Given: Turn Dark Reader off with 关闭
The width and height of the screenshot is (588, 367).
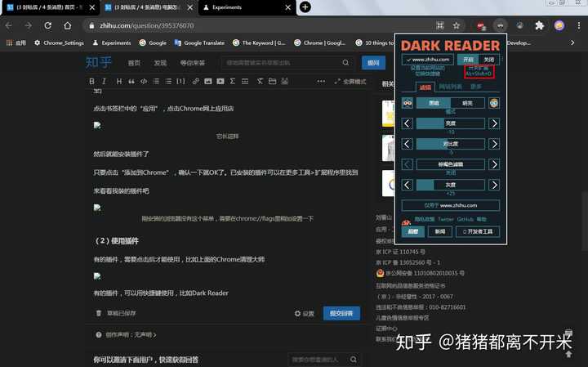Looking at the screenshot, I should (488, 60).
